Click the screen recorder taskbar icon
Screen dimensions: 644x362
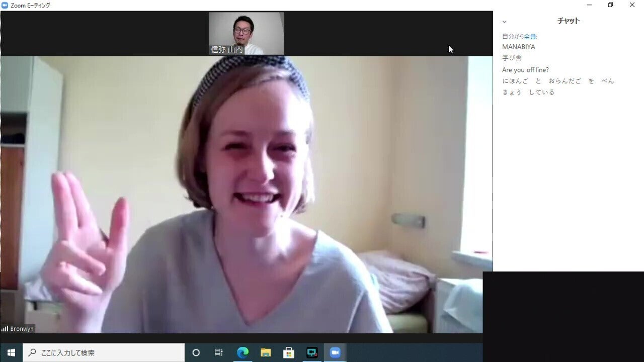coord(312,352)
